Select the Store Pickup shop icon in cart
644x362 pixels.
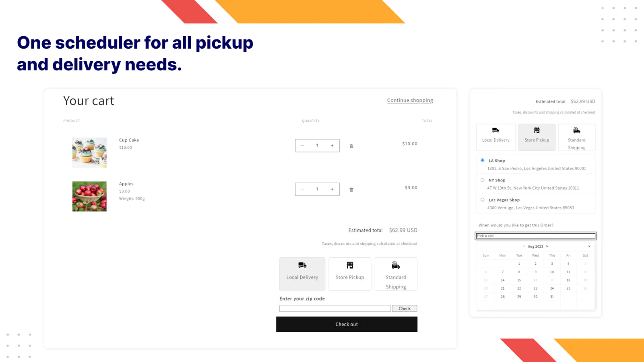349,265
